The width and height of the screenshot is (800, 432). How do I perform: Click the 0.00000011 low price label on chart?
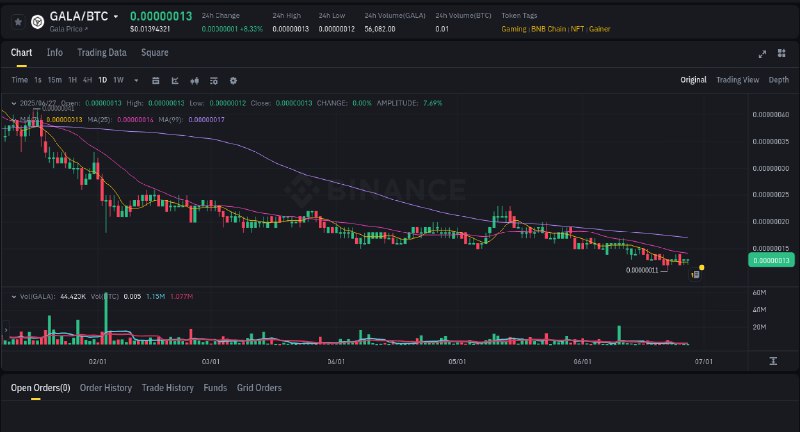click(x=642, y=270)
